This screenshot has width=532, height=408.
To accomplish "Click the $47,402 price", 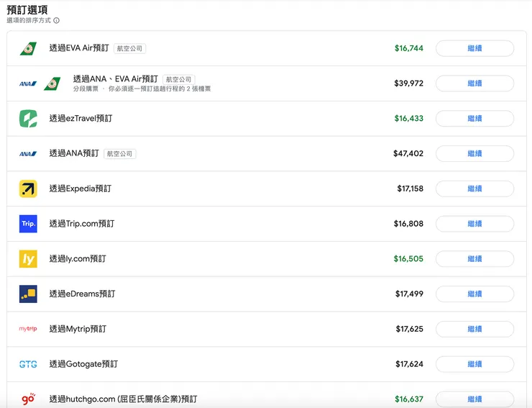I will tap(408, 153).
